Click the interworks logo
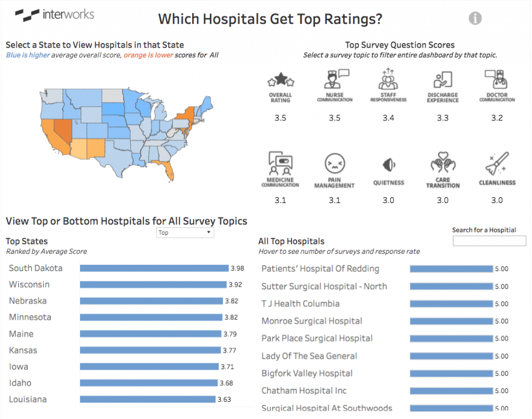Image resolution: width=532 pixels, height=419 pixels. [x=55, y=15]
